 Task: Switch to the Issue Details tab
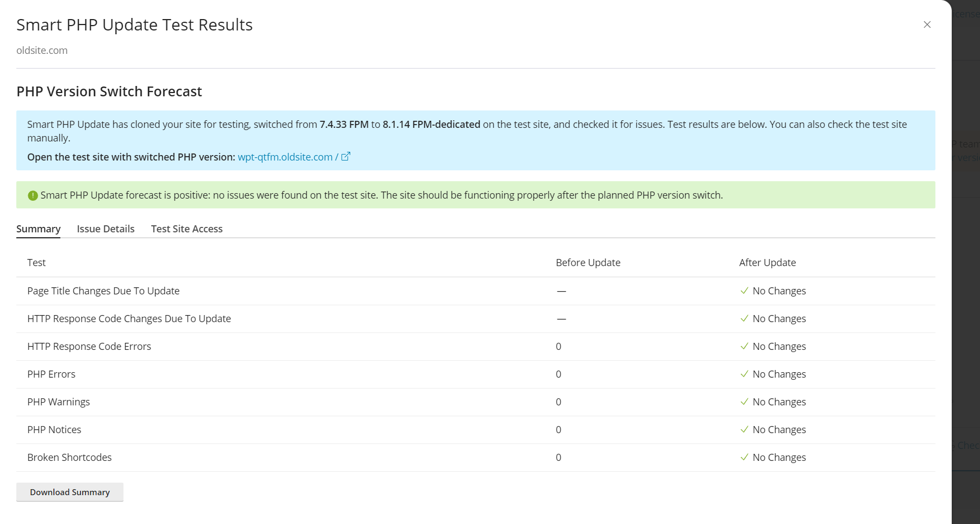(106, 229)
